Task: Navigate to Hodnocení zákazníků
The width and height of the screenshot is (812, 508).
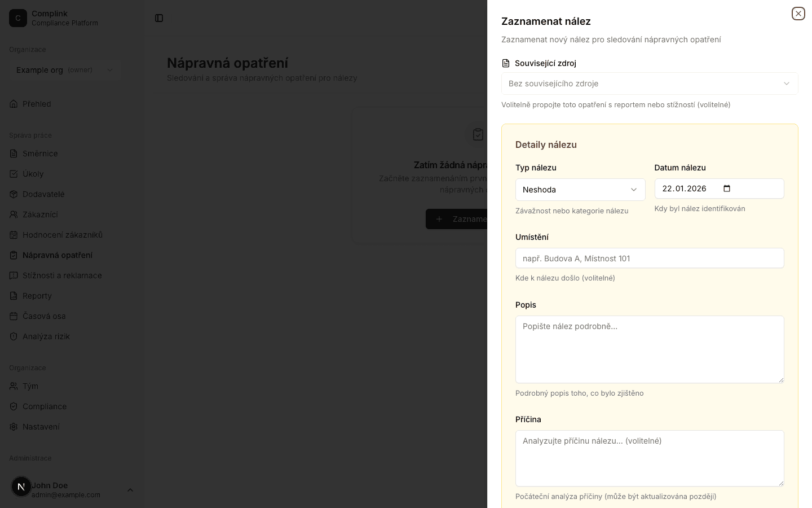Action: pyautogui.click(x=62, y=235)
